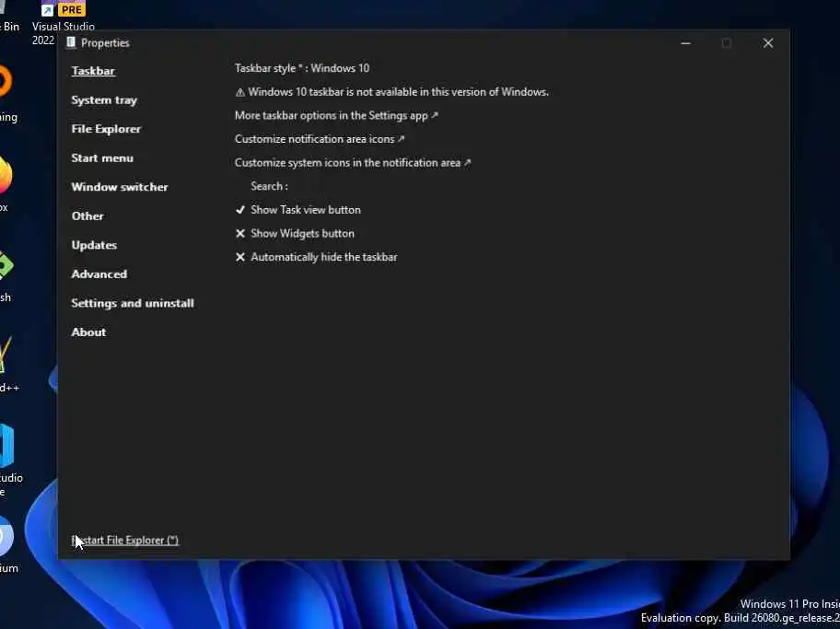The width and height of the screenshot is (840, 629).
Task: Click the Properties window title icon
Action: tap(71, 43)
